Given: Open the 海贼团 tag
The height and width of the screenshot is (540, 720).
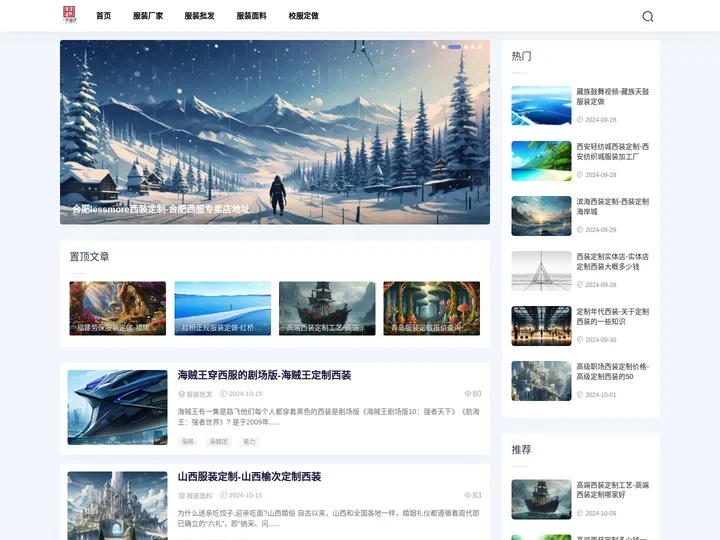Looking at the screenshot, I should (x=218, y=442).
